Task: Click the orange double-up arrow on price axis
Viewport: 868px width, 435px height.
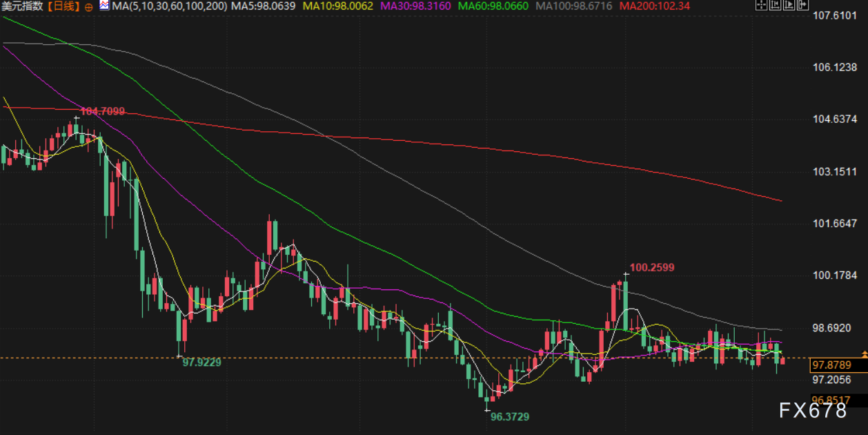Action: 865,354
